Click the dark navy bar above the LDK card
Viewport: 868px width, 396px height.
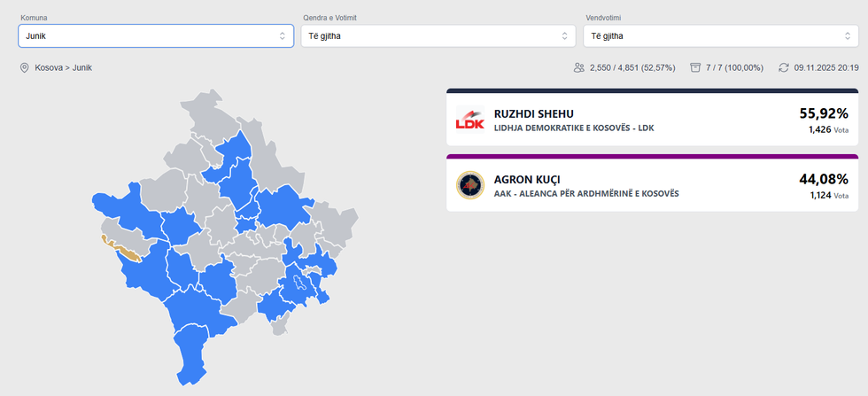[652, 90]
